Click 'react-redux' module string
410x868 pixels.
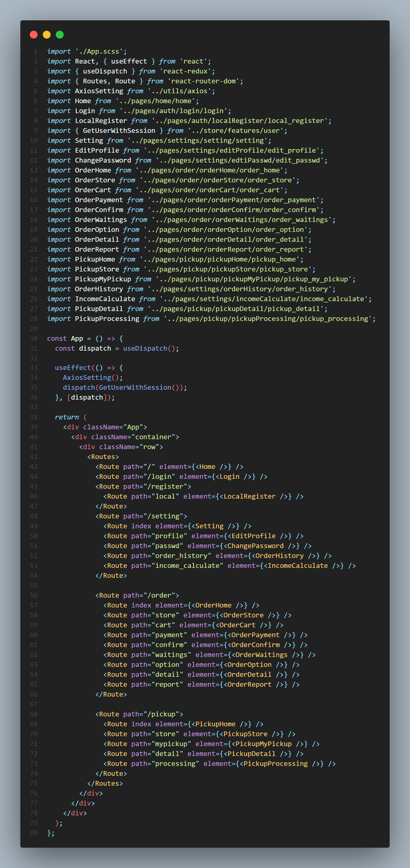tap(185, 71)
